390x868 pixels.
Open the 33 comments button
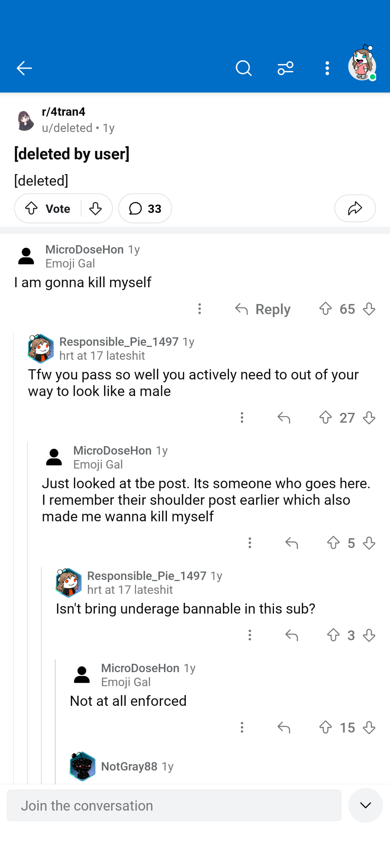tap(145, 209)
